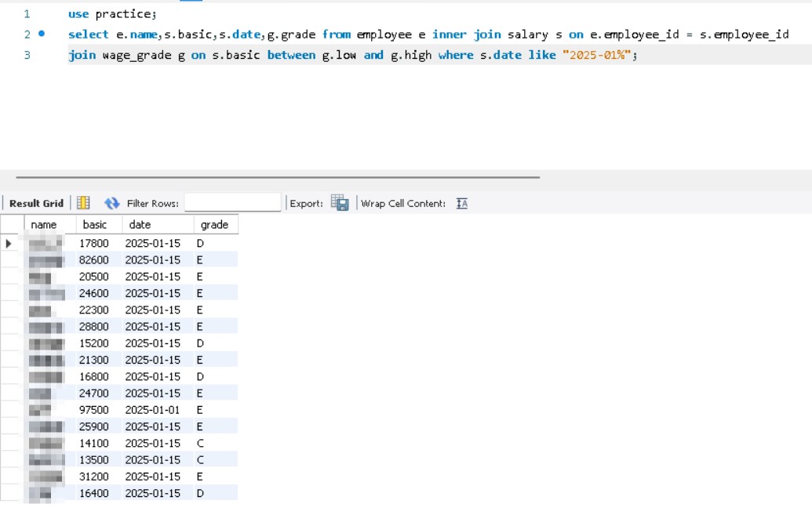Export the recordset to a file
812x515 pixels.
pos(340,203)
